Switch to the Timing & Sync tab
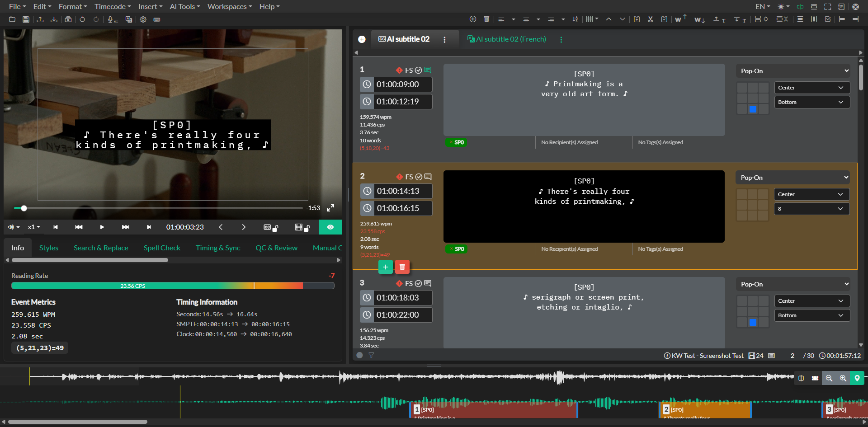 click(218, 248)
